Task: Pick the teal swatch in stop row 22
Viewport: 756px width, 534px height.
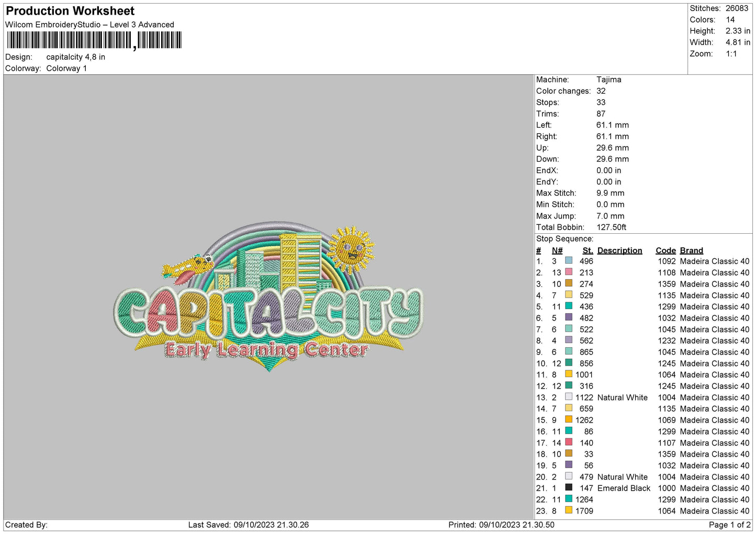Action: tap(569, 499)
